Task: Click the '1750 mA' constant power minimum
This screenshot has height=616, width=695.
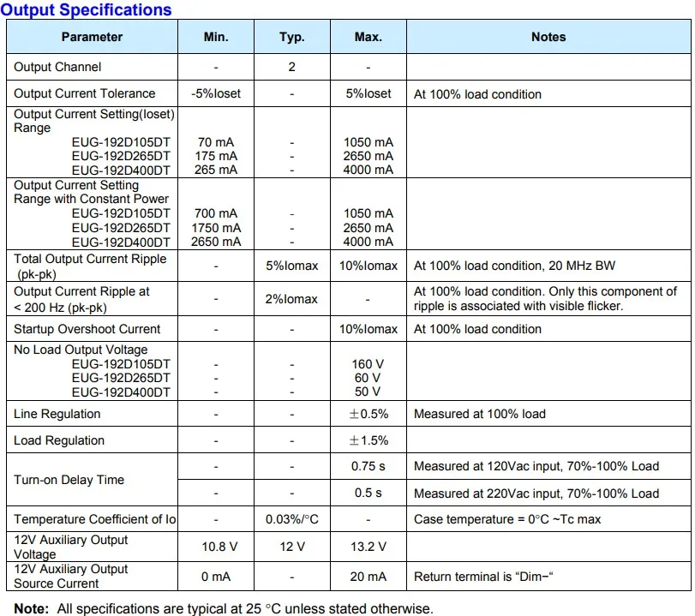Action: coord(216,228)
